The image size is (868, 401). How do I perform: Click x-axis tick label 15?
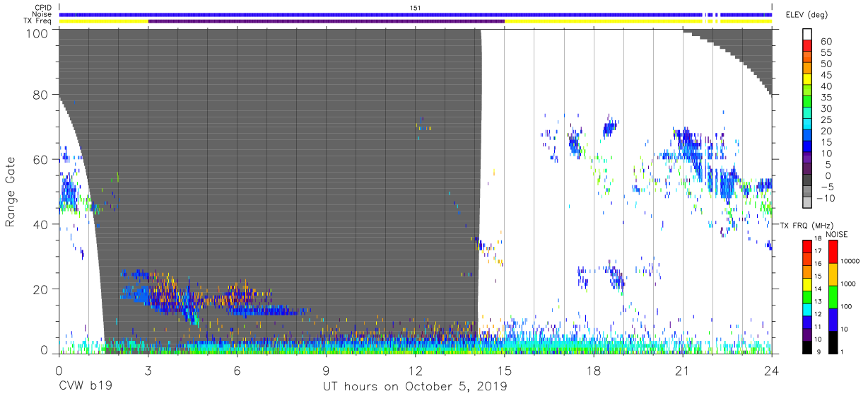505,369
